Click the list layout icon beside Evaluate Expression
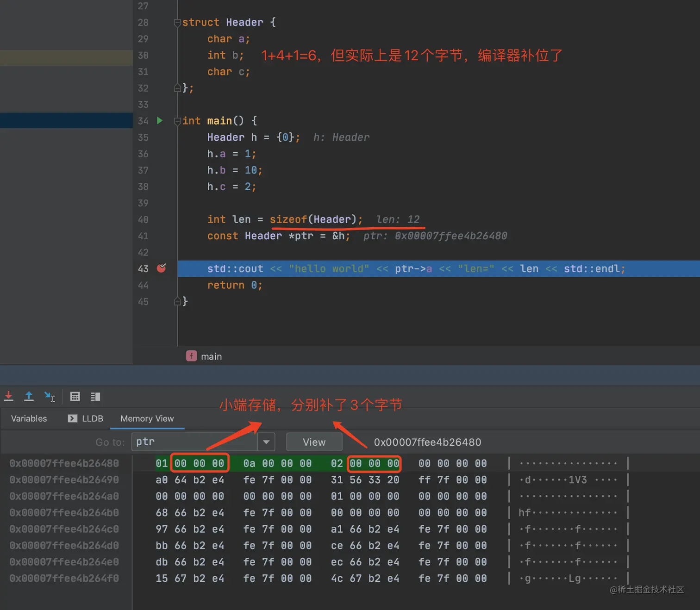The width and height of the screenshot is (700, 610). tap(95, 397)
